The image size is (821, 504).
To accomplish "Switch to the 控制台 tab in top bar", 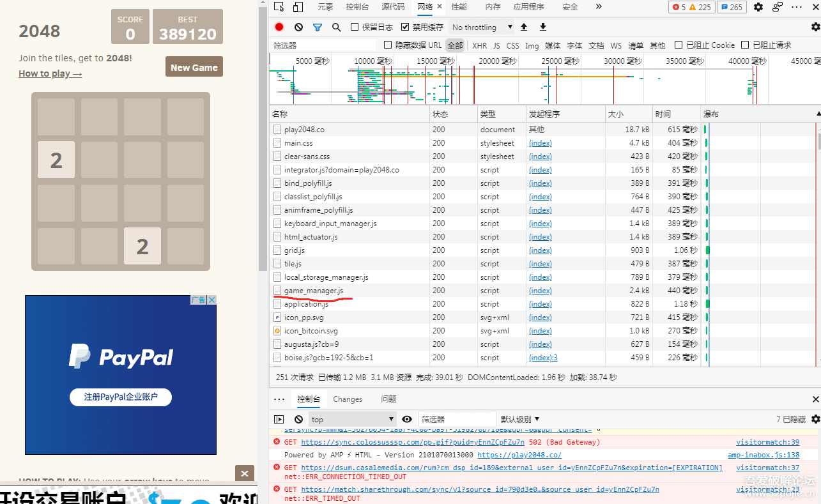I will coord(357,7).
